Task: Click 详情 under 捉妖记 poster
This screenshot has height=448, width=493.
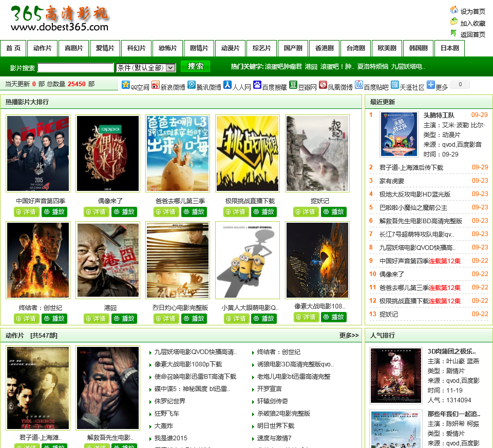Action: [x=306, y=212]
